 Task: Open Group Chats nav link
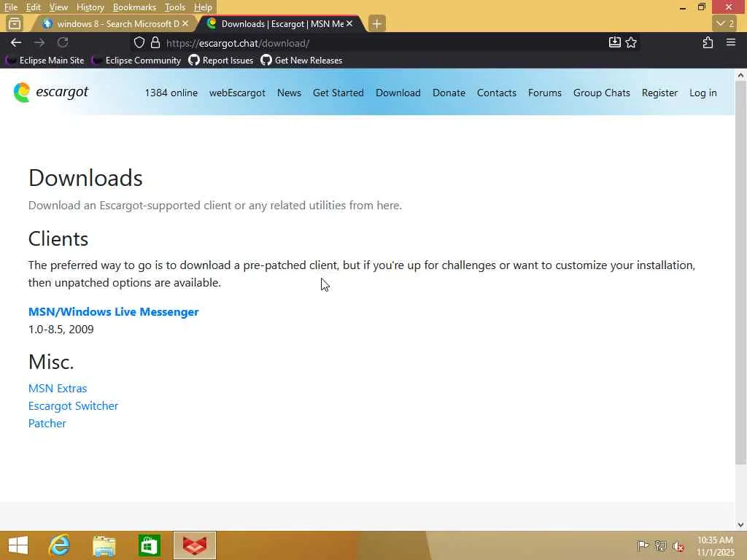602,93
